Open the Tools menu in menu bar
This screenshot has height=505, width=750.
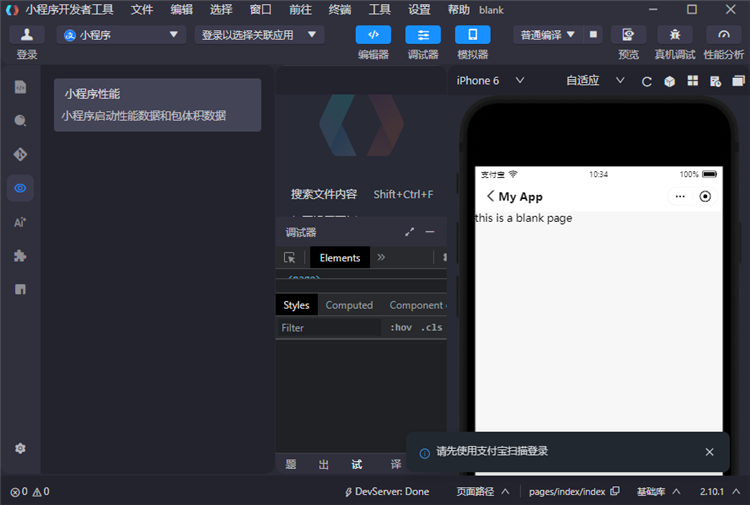(380, 9)
